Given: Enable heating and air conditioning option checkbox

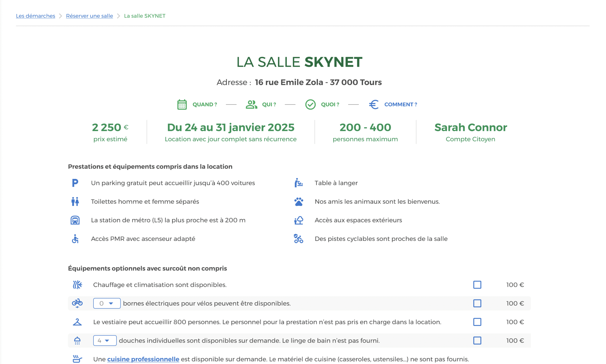Looking at the screenshot, I should point(477,285).
